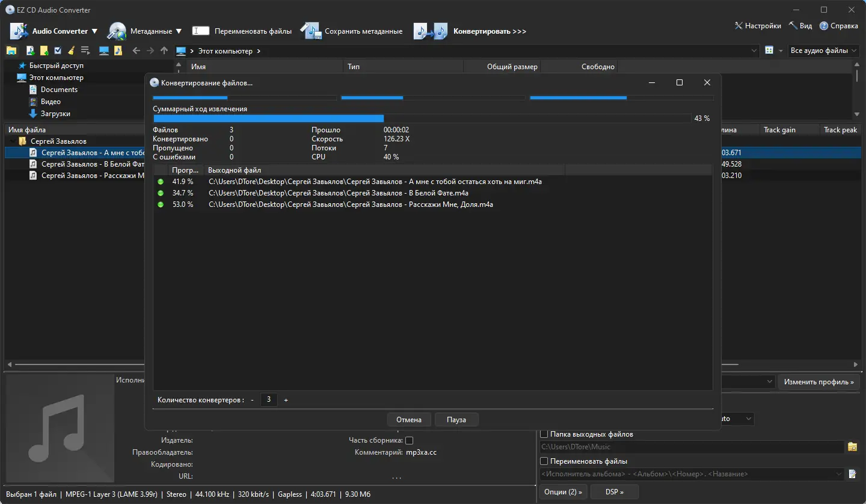Click the green status dot for 34.7 %

point(161,193)
